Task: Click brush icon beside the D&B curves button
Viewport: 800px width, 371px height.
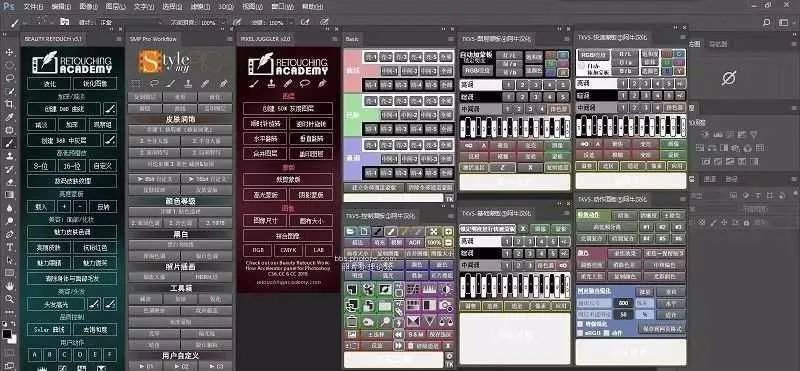Action: coord(110,109)
